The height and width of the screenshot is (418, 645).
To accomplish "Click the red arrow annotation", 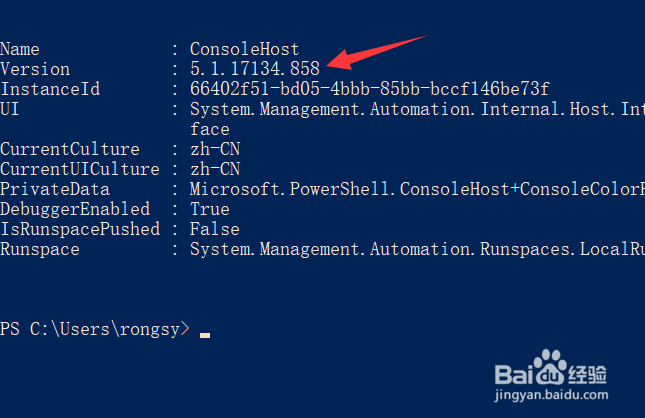I will click(376, 53).
